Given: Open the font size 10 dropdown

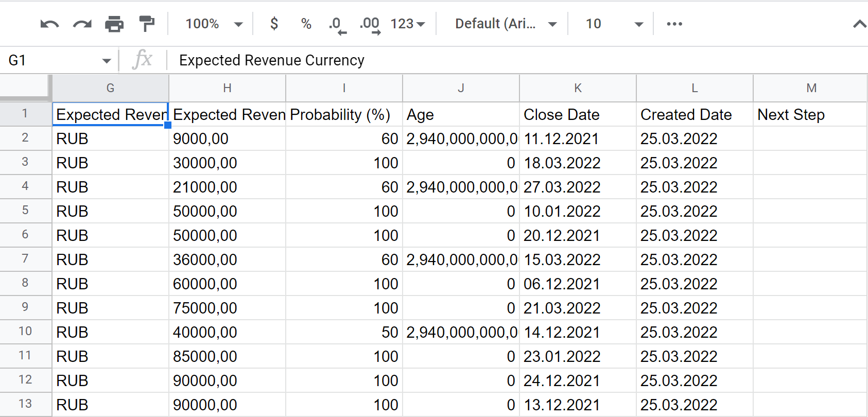Looking at the screenshot, I should pos(614,24).
